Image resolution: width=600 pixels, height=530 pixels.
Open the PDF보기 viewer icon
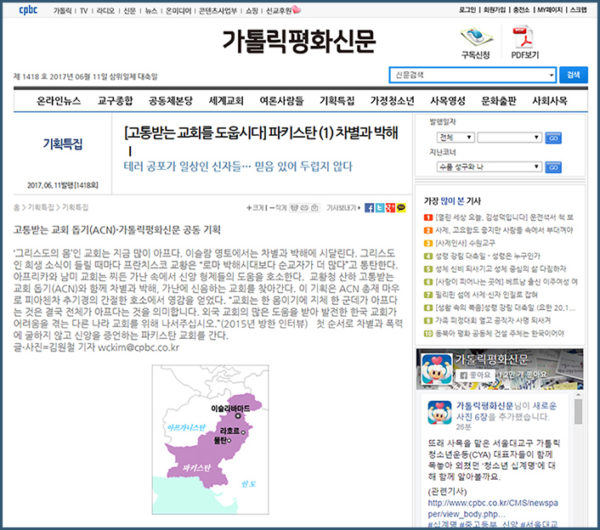tap(525, 43)
